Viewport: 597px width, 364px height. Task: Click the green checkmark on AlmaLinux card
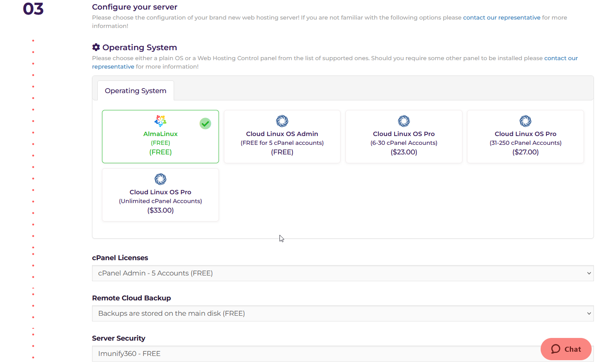coord(205,123)
